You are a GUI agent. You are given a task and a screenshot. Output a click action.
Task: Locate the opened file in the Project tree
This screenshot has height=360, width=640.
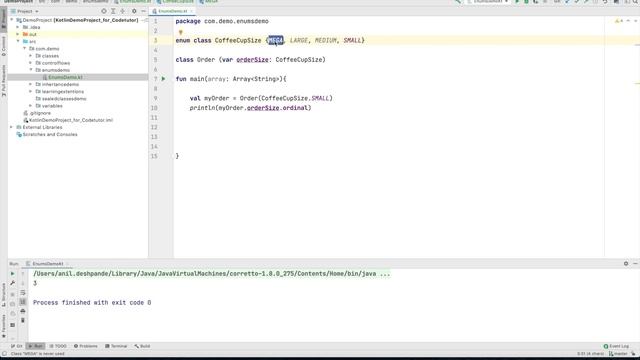(x=104, y=11)
